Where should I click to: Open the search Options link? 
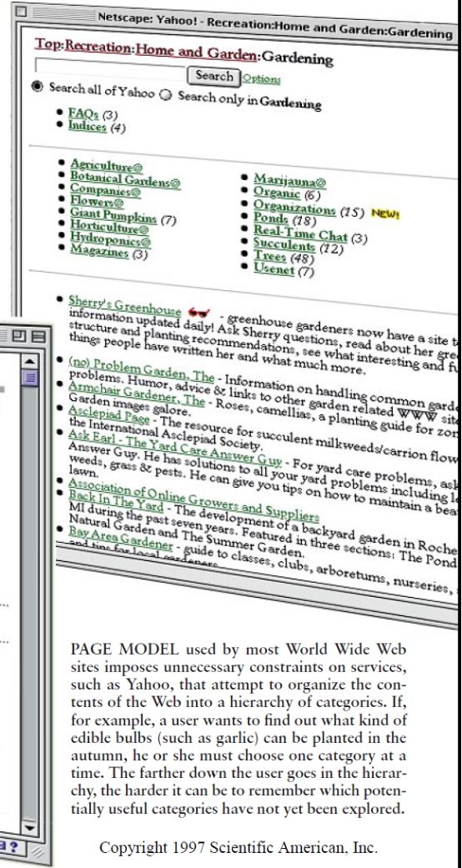(262, 80)
